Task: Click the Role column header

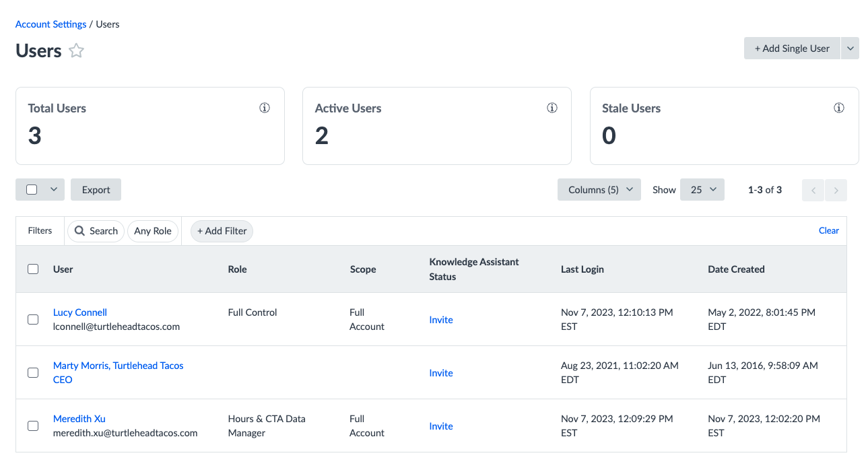Action: (238, 269)
